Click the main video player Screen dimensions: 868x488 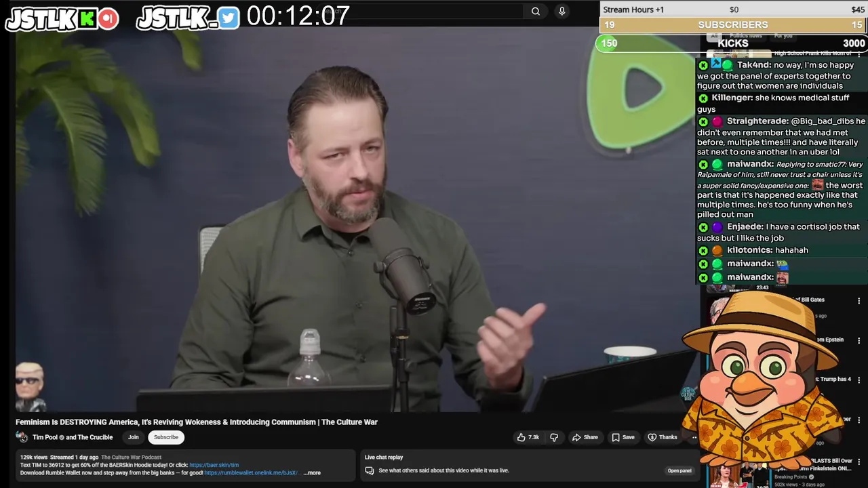click(x=357, y=218)
